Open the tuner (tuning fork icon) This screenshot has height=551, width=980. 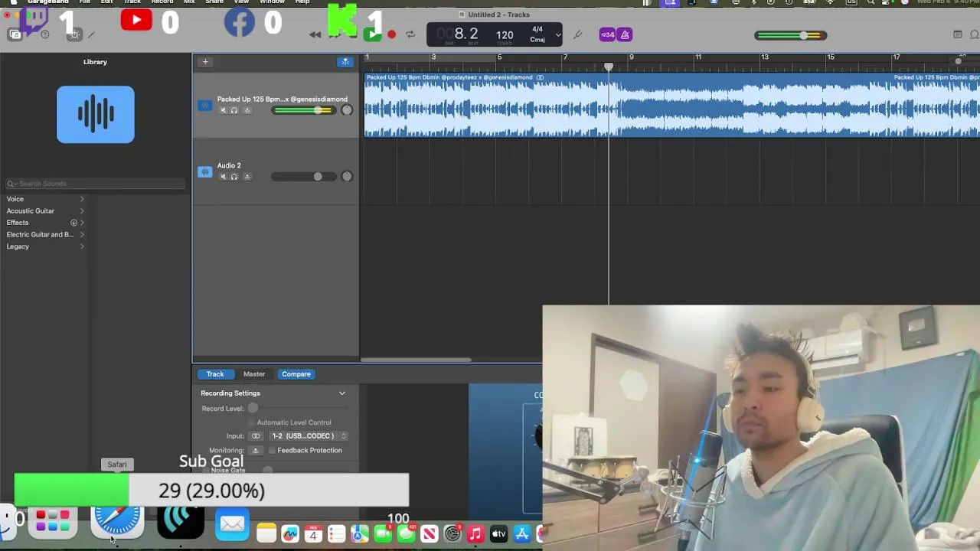coord(578,34)
